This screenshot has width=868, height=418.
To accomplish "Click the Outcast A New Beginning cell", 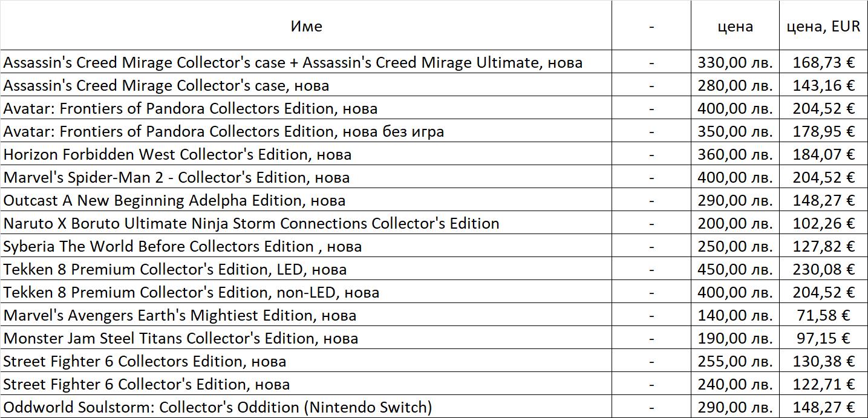I will click(174, 200).
